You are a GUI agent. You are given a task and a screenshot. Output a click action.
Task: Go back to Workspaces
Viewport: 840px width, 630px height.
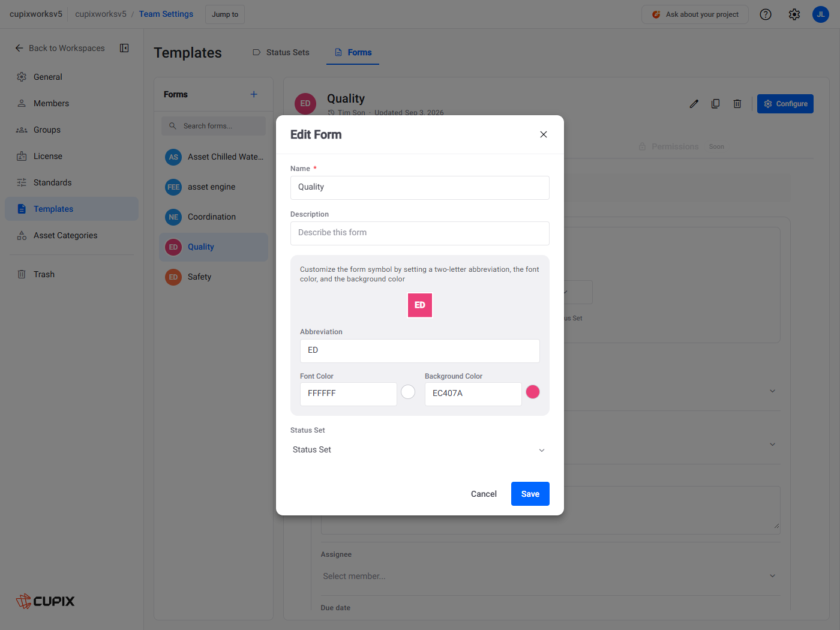pos(60,48)
